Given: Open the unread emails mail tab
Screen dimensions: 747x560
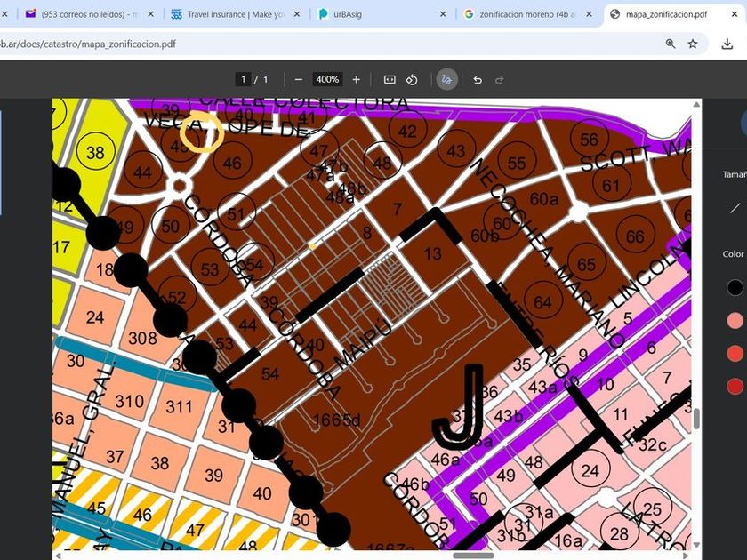Looking at the screenshot, I should pos(84,14).
